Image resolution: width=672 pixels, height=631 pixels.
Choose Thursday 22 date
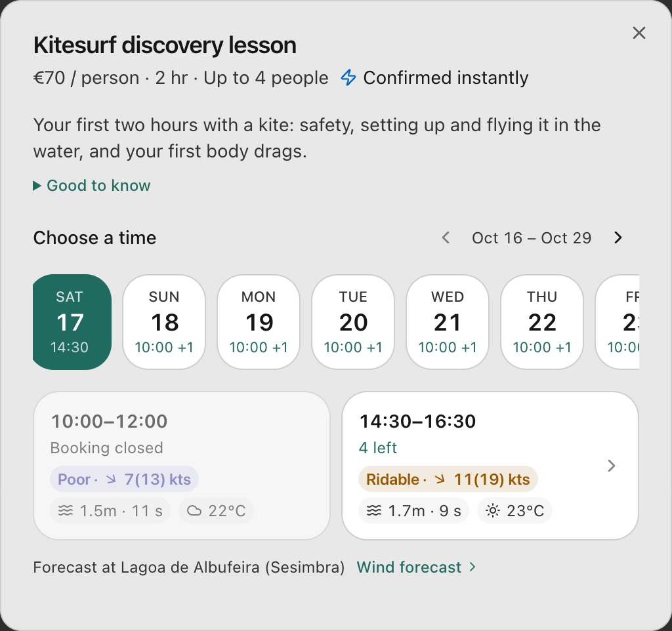coord(542,322)
